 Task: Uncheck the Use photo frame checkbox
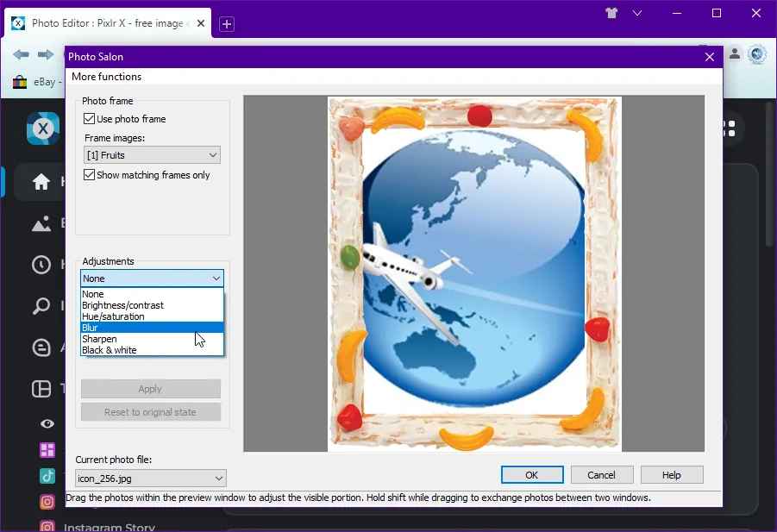coord(89,119)
